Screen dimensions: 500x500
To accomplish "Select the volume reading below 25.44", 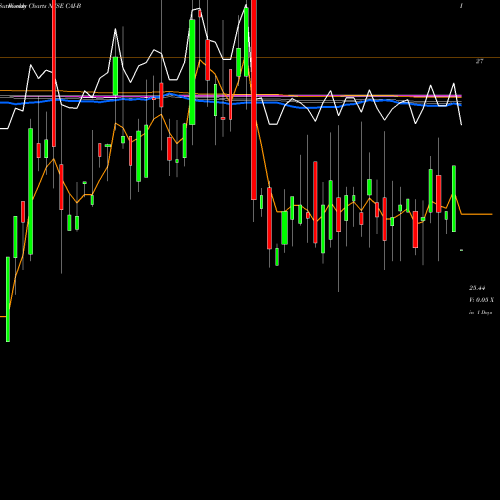I will click(x=481, y=300).
